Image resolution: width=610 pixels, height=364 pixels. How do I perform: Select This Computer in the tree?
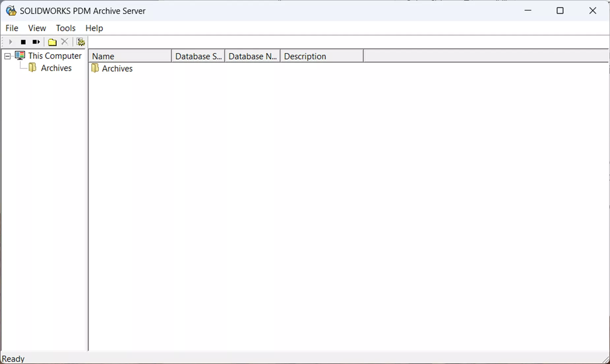[x=55, y=56]
